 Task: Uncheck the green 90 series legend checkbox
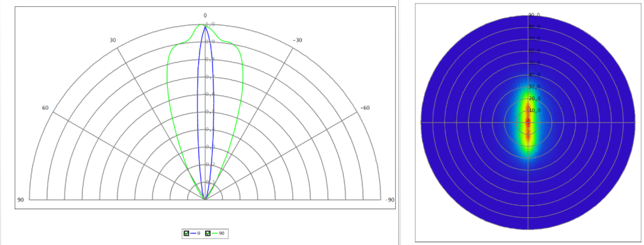pos(208,234)
